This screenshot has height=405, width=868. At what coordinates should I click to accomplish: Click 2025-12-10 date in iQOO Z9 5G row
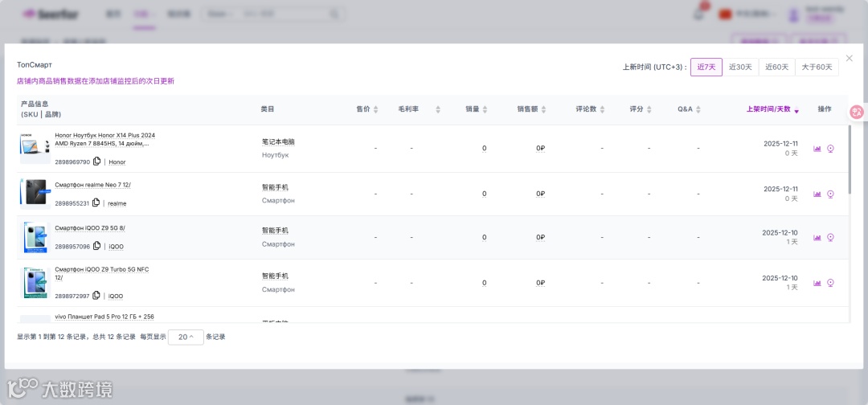(780, 232)
